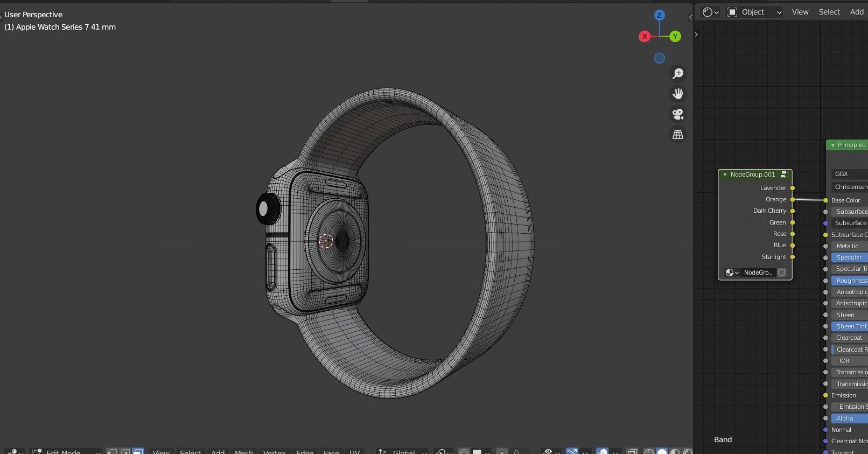
Task: Adjust the Subsurface slider
Action: click(x=850, y=212)
